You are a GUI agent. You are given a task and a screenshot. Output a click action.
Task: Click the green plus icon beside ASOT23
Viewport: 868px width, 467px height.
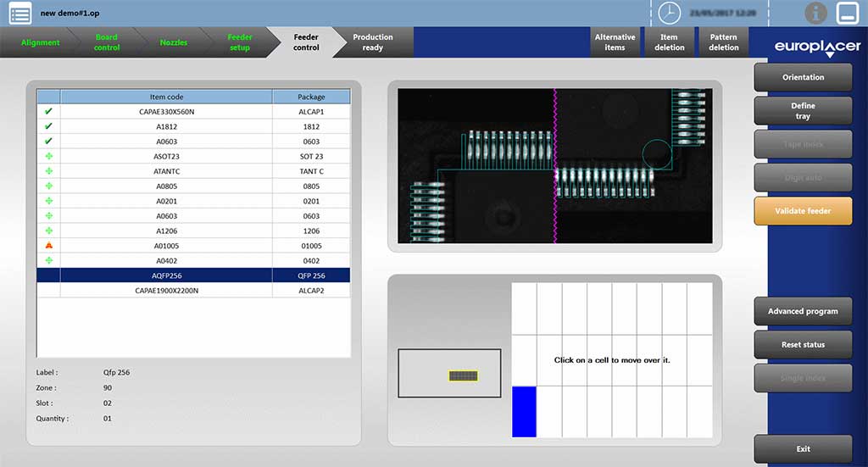[x=48, y=157]
